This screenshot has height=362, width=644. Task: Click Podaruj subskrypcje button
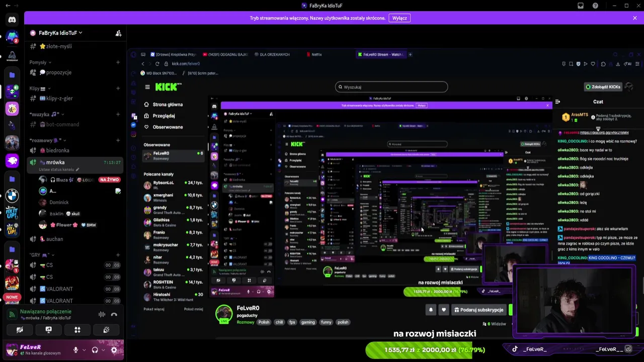[478, 310]
